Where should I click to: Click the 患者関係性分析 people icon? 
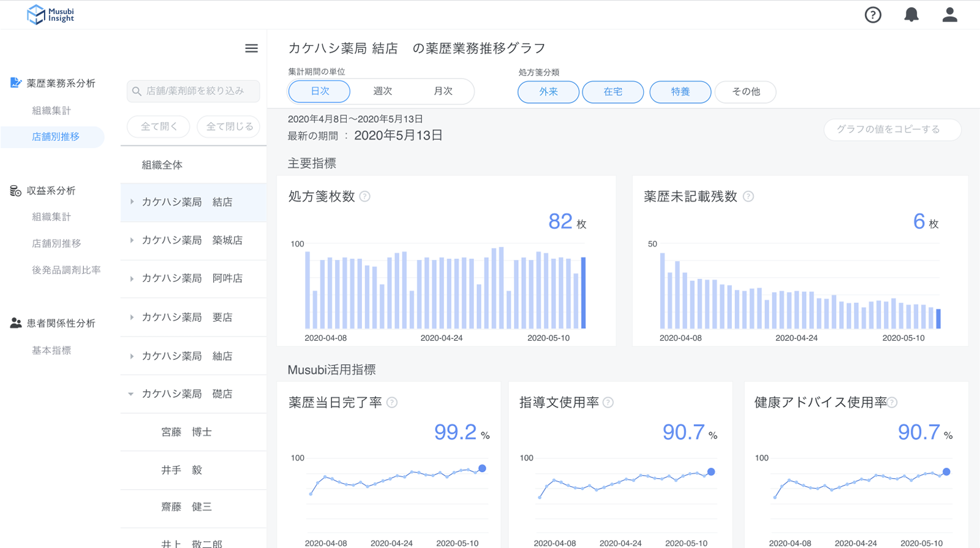point(16,323)
